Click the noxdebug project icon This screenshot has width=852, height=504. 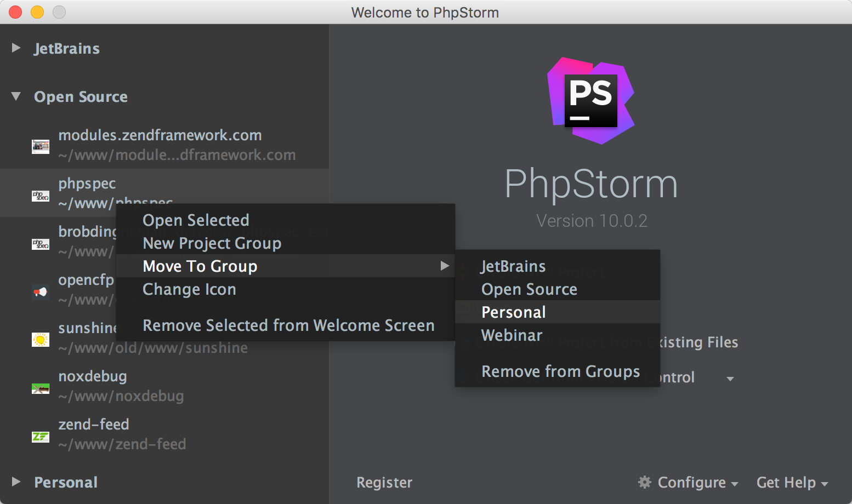pyautogui.click(x=41, y=389)
